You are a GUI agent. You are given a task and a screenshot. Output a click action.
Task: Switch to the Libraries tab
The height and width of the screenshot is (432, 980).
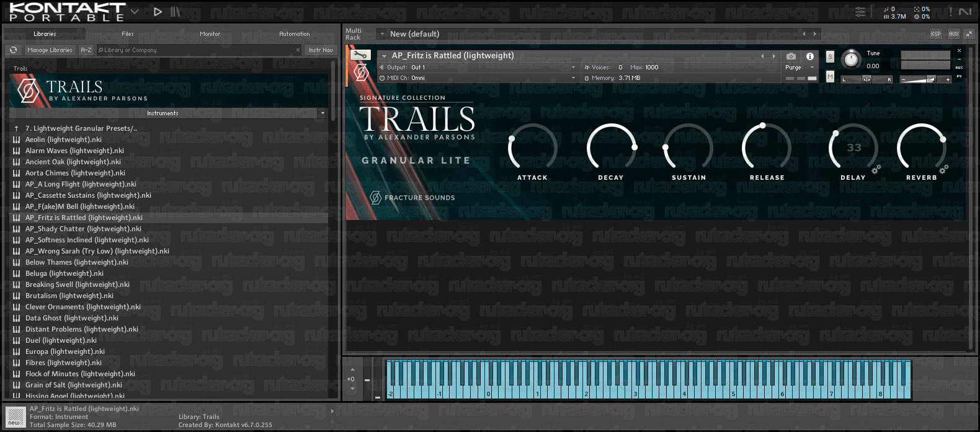point(45,34)
